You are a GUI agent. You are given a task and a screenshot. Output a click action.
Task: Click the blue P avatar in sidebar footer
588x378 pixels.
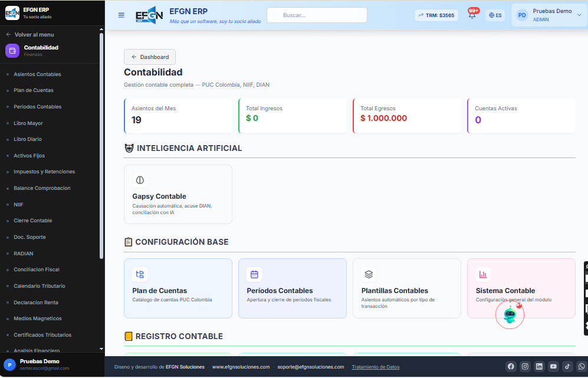(x=9, y=364)
